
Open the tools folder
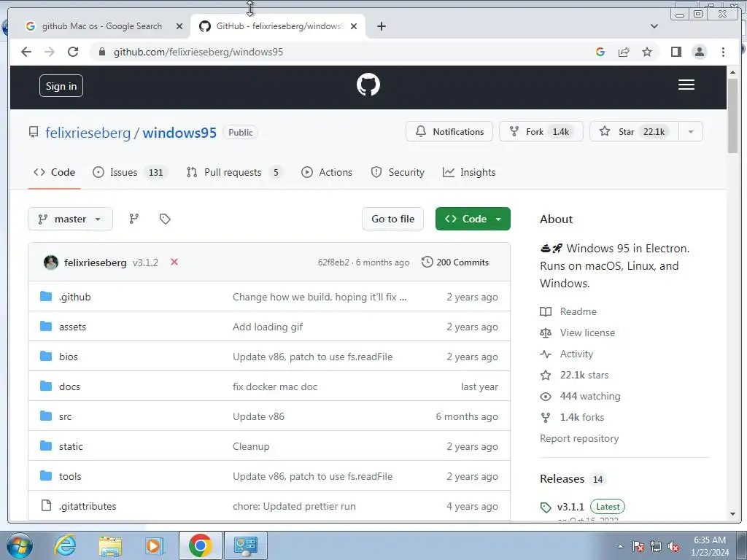click(x=70, y=477)
